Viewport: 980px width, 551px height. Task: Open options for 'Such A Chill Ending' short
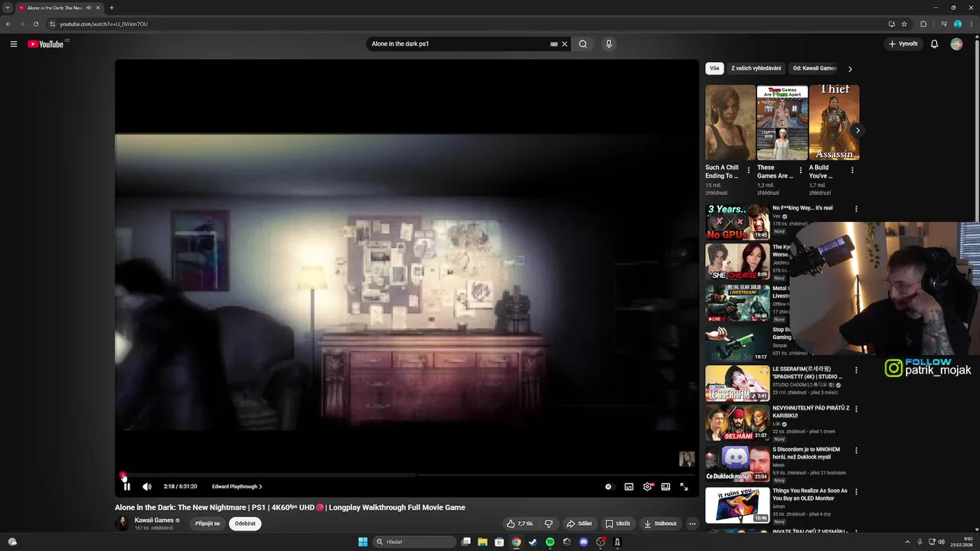click(749, 171)
